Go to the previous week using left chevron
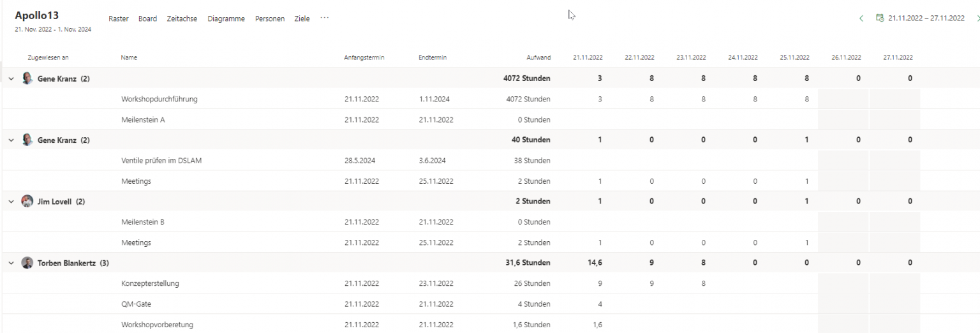This screenshot has width=980, height=333. click(861, 18)
